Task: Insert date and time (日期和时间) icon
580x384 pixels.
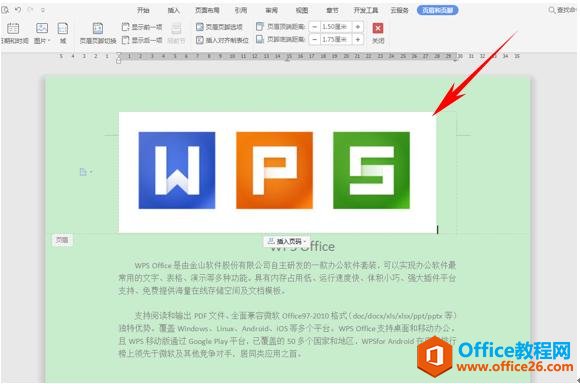Action: (13, 28)
